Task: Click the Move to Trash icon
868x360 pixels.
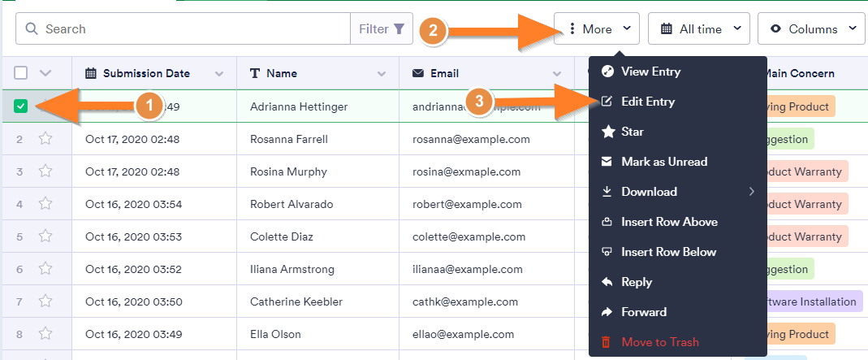Action: (x=607, y=342)
